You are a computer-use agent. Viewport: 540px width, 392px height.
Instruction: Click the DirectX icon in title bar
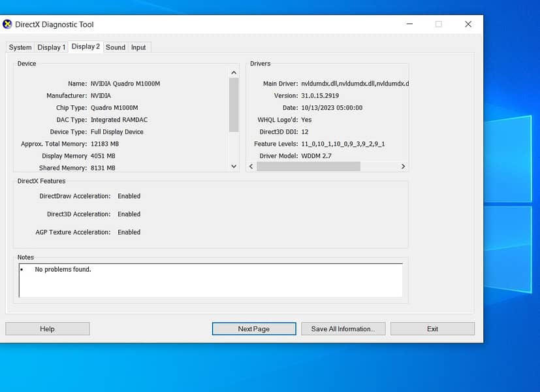pos(8,24)
